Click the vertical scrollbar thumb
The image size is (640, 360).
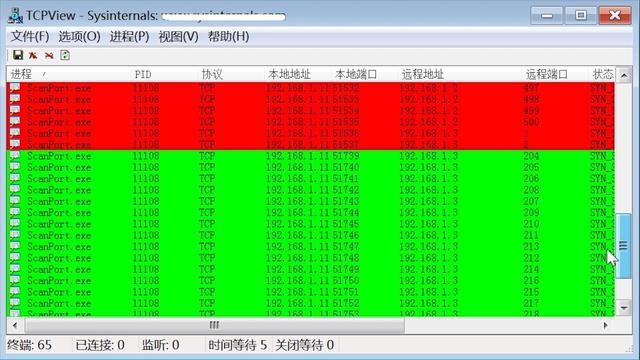(x=623, y=246)
